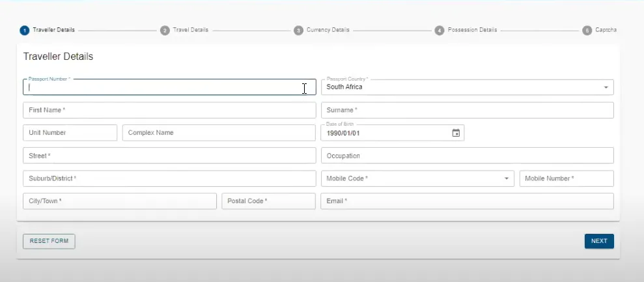Image resolution: width=644 pixels, height=282 pixels.
Task: Click the South Africa country value
Action: [344, 87]
